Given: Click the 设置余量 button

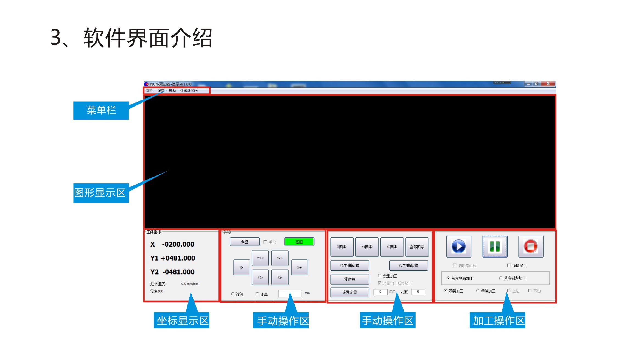Looking at the screenshot, I should [x=350, y=292].
